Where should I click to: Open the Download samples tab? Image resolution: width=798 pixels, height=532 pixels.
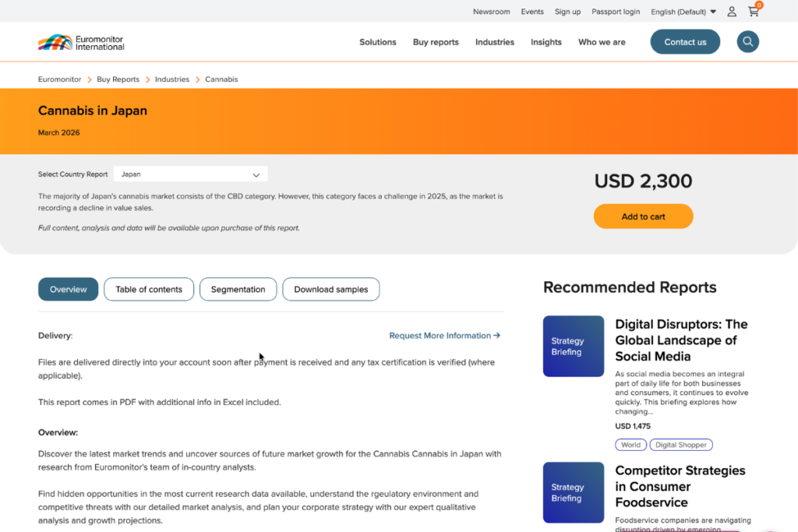pyautogui.click(x=330, y=289)
